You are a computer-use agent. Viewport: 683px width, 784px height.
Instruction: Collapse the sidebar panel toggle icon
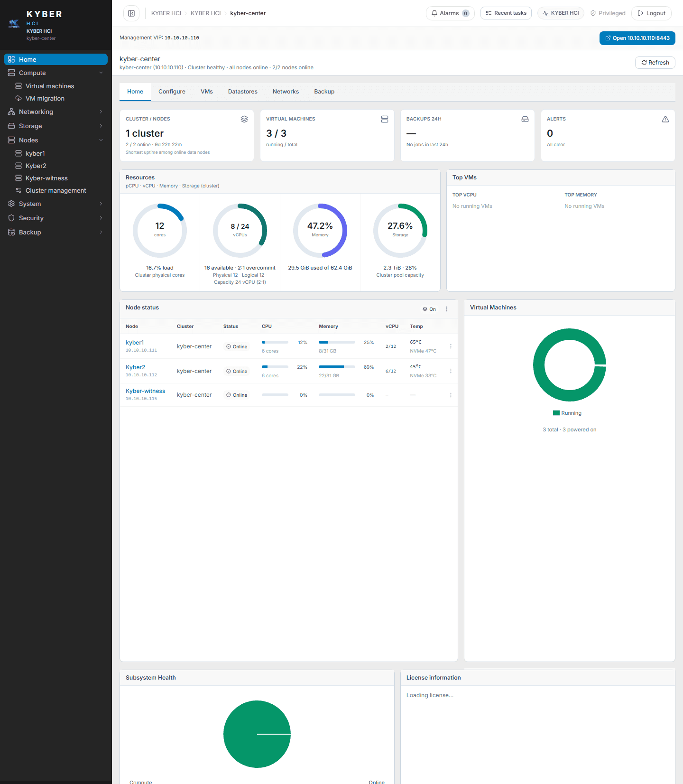131,13
